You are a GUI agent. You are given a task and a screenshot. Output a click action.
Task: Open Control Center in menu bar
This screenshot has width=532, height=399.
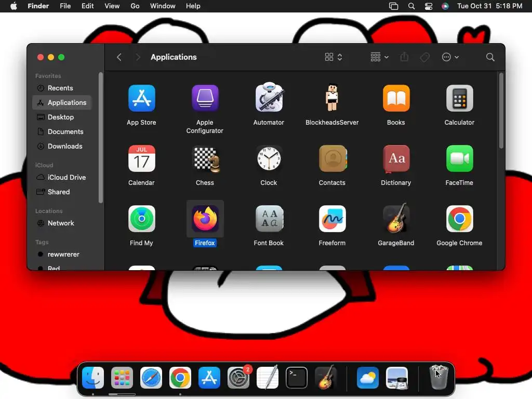(429, 6)
